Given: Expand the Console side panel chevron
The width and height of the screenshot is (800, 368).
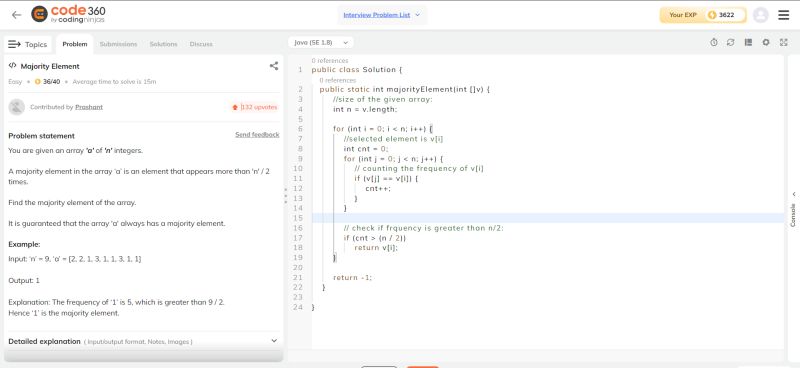Looking at the screenshot, I should [x=793, y=194].
